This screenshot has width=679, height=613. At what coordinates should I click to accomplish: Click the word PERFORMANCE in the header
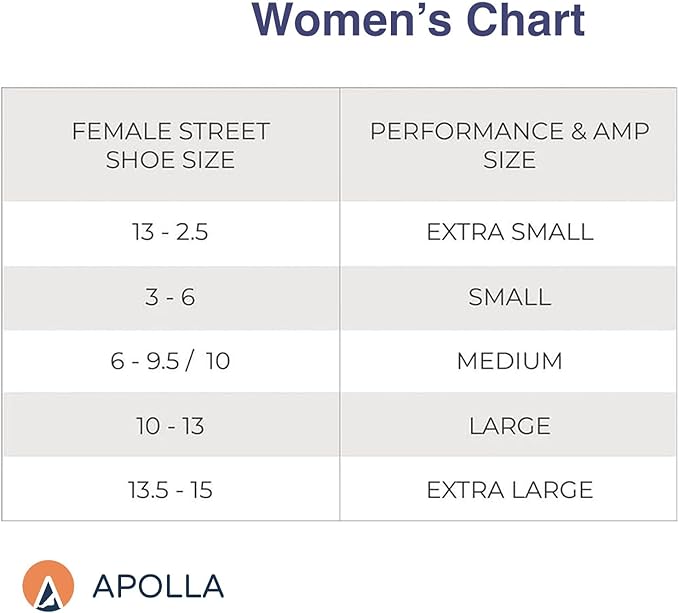coord(467,131)
